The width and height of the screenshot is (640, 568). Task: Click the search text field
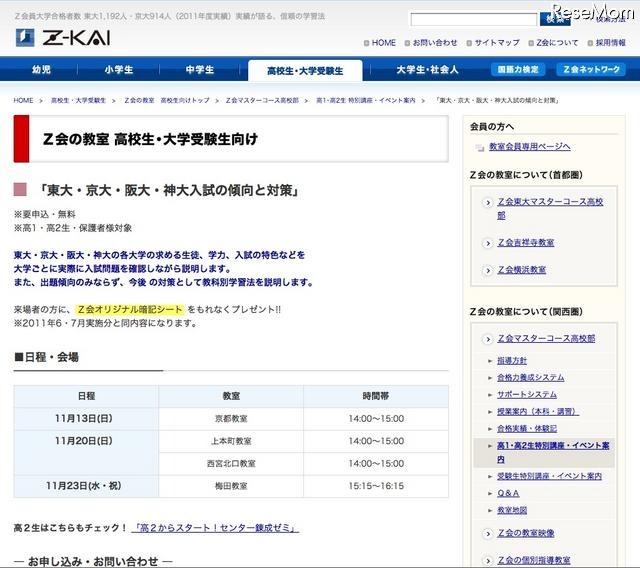pyautogui.click(x=473, y=19)
